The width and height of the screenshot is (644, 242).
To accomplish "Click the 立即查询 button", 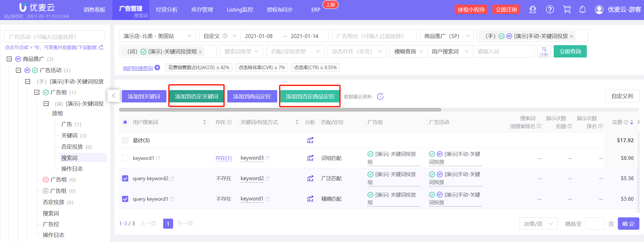I will pos(570,52).
